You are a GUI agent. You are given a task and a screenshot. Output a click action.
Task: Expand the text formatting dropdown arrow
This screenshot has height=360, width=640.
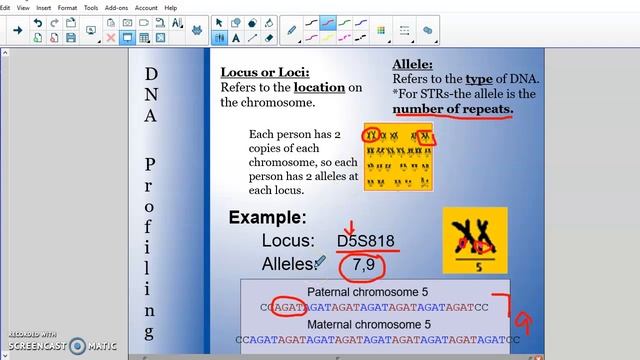182,27
